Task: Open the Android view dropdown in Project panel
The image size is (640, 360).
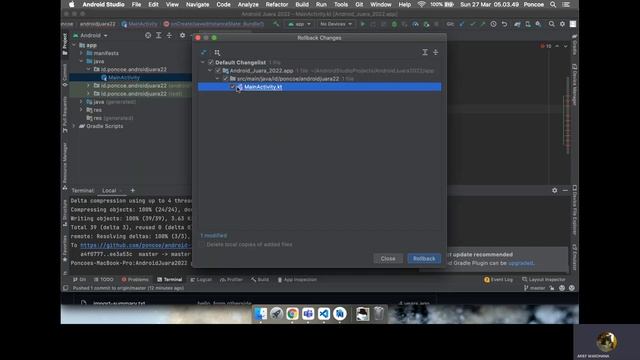Action: (91, 36)
